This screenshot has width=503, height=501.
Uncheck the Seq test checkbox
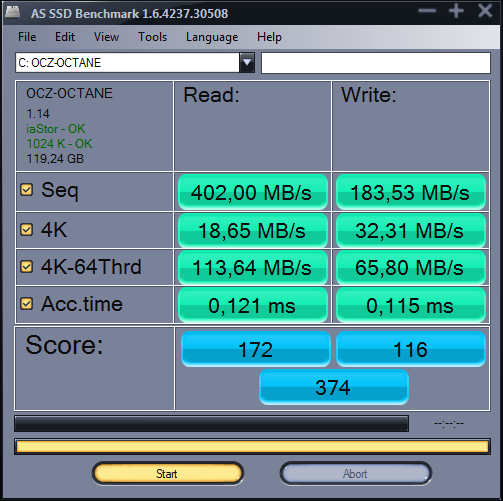point(27,190)
